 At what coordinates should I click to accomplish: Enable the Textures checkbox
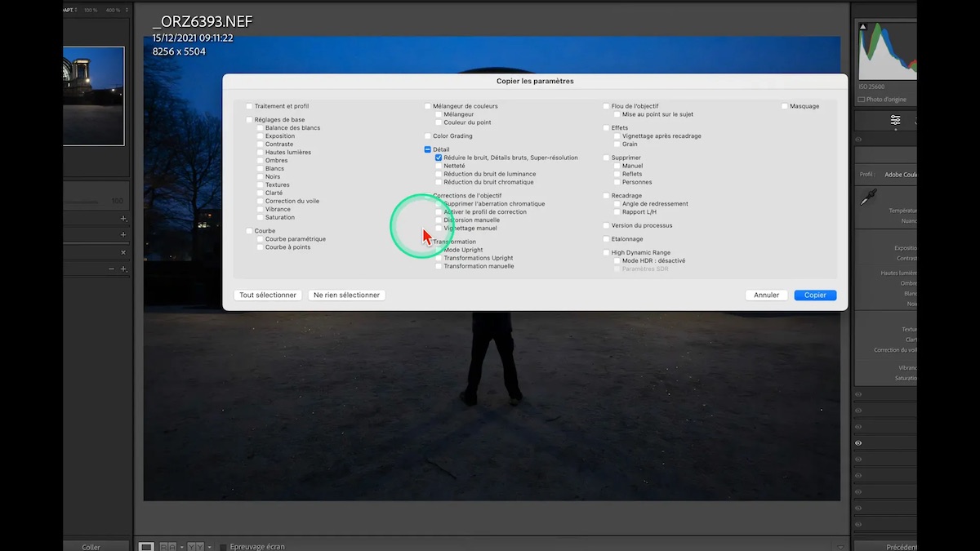(x=260, y=185)
